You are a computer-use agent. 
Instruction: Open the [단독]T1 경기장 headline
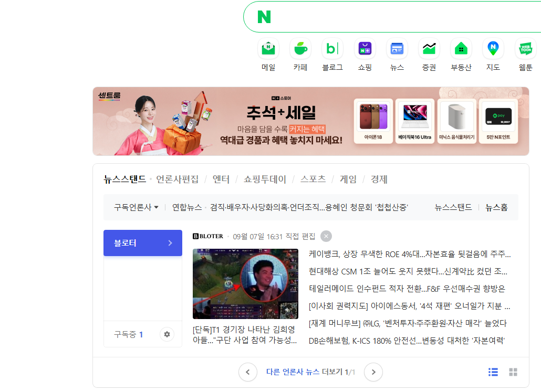coord(245,335)
